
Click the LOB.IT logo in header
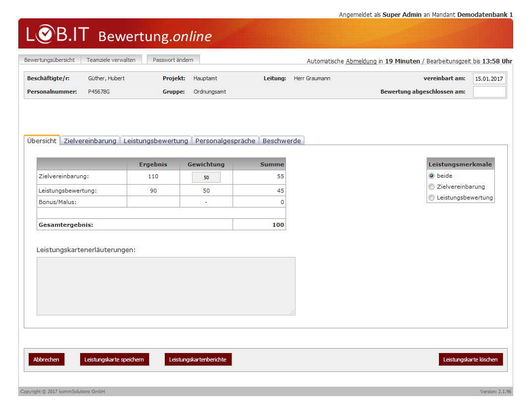[x=58, y=34]
